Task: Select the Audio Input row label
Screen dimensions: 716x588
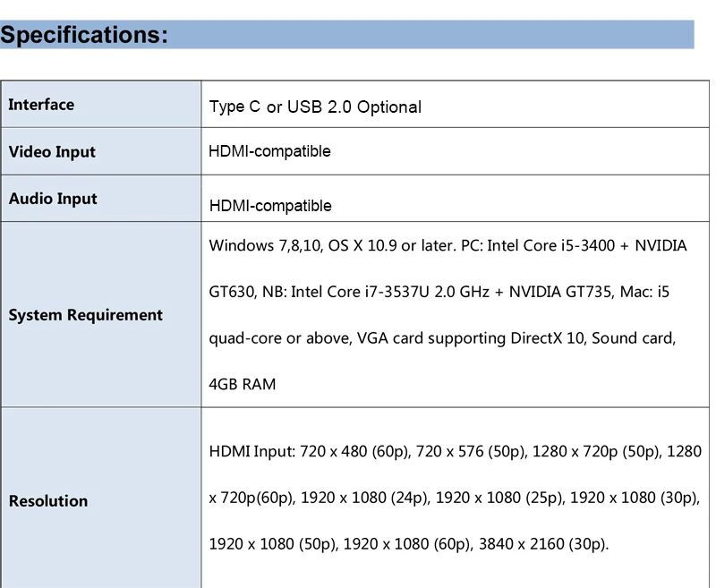Action: point(53,199)
